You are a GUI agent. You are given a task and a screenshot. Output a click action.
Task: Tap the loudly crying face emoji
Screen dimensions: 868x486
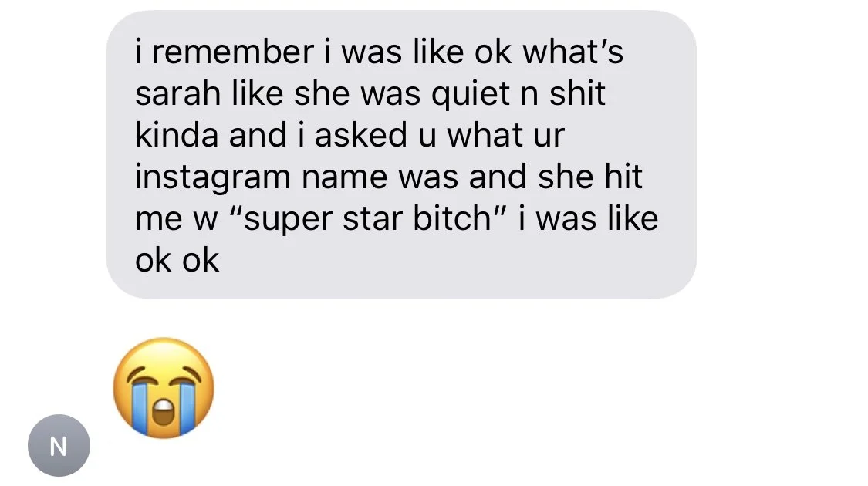[x=164, y=388]
